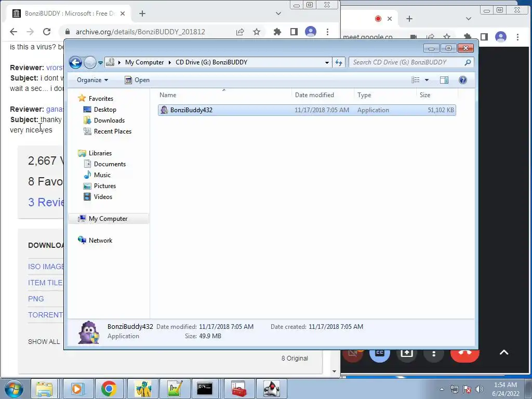
Task: Open the Chrome profile avatar in archive window
Action: (311, 32)
